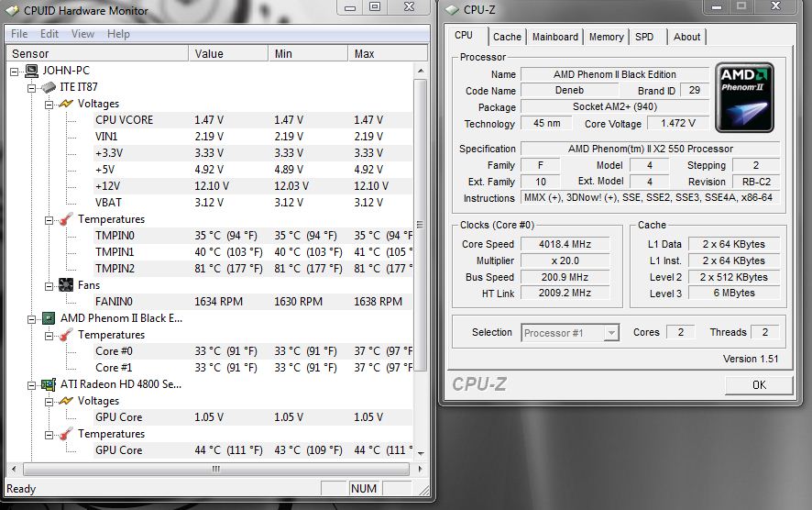Image resolution: width=812 pixels, height=510 pixels.
Task: Select the CPU tab in CPU-Z
Action: click(464, 35)
